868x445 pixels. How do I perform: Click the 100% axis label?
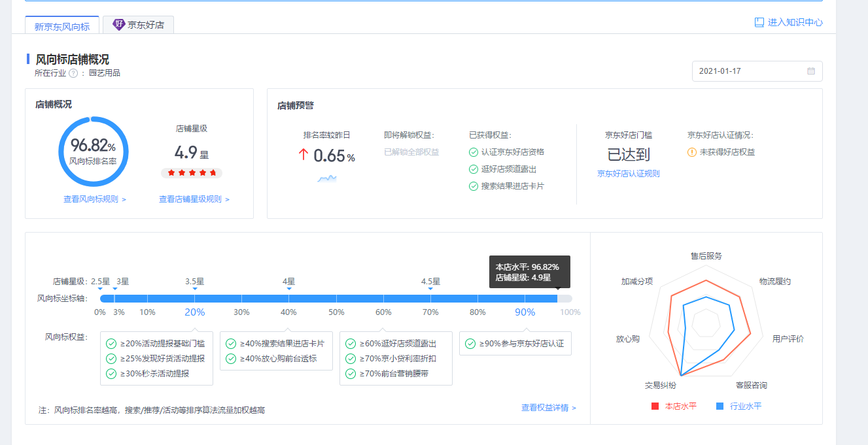(570, 312)
